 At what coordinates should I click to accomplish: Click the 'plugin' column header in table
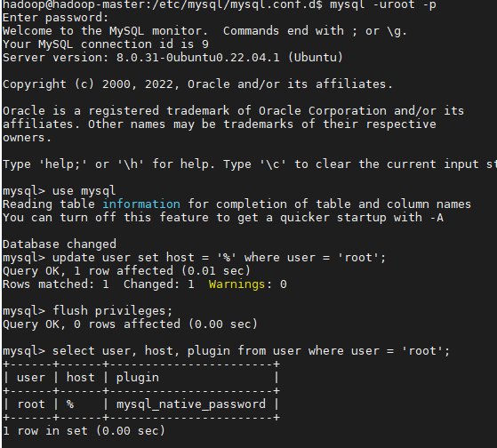click(x=138, y=378)
